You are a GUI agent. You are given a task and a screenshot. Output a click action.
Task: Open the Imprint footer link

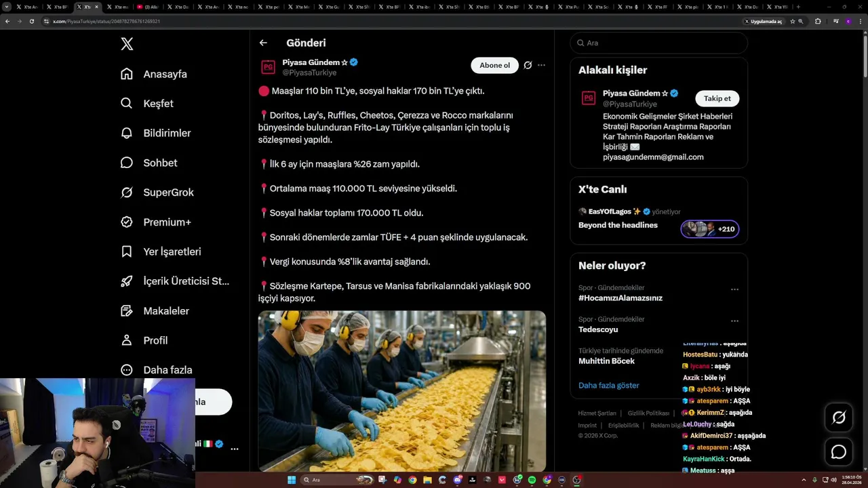[x=587, y=425]
